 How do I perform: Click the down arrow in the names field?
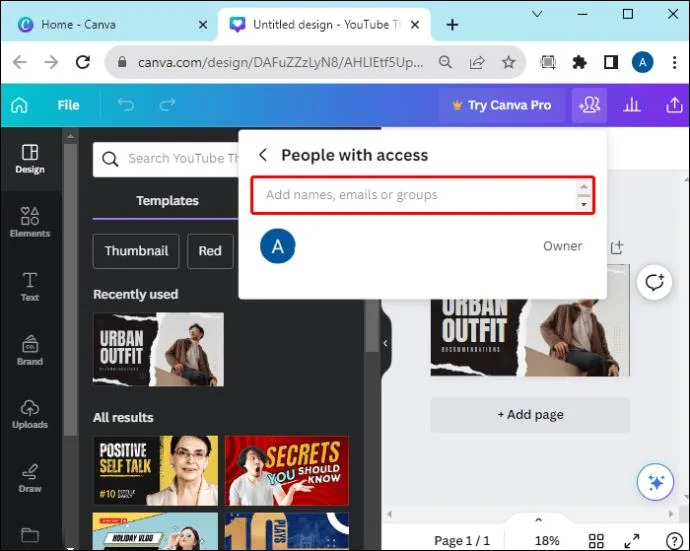pos(584,204)
